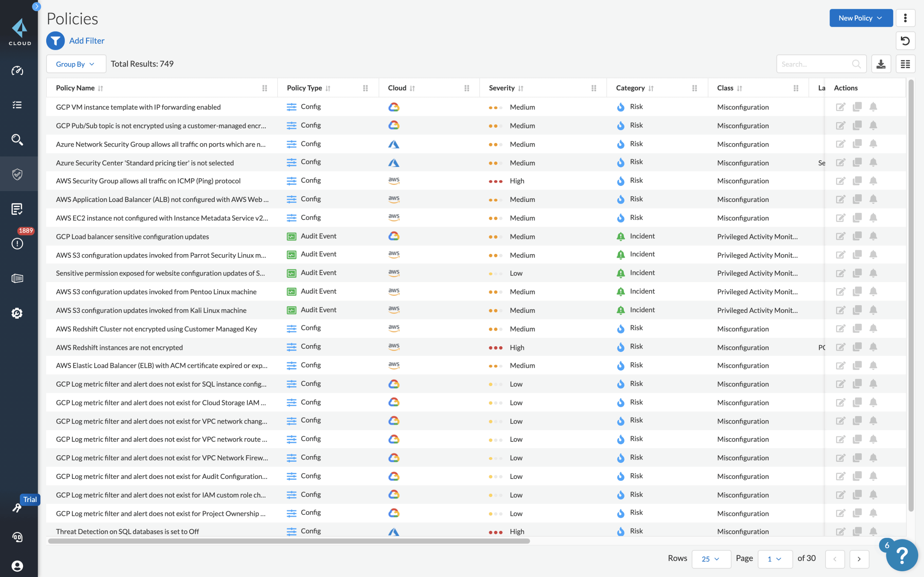Click the previous page navigation arrow
The image size is (924, 577).
point(834,558)
